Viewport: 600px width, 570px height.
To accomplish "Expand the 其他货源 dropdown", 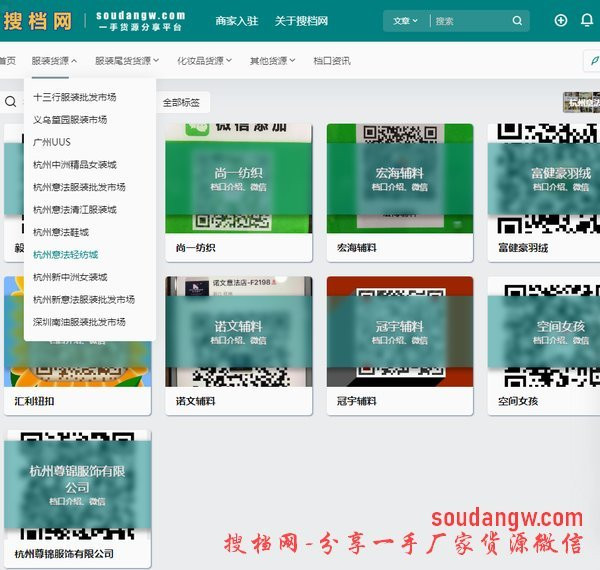I will coord(272,61).
